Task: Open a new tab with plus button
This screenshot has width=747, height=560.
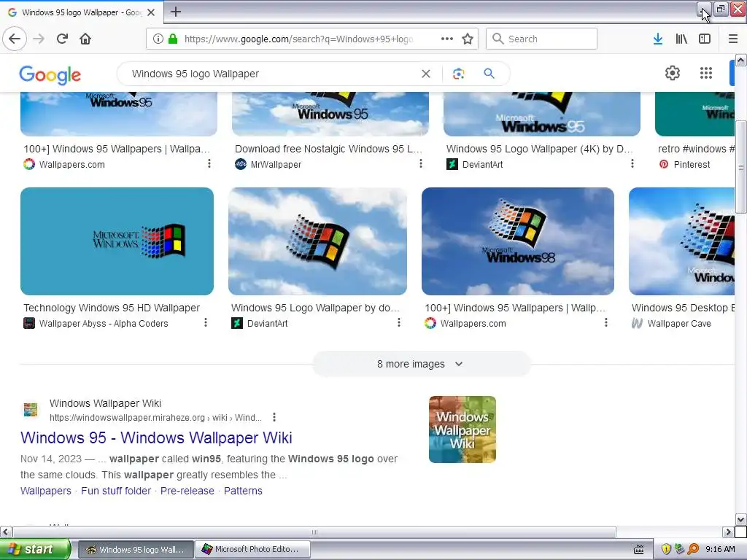Action: (x=176, y=12)
